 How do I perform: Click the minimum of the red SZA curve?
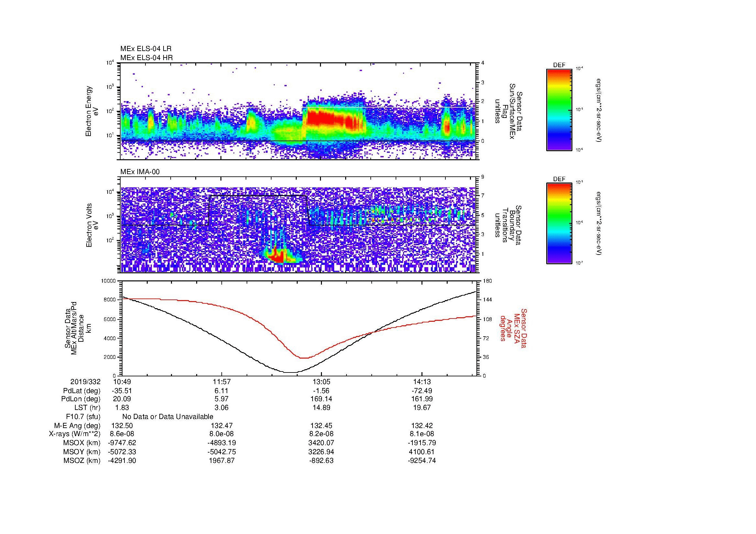click(x=304, y=358)
